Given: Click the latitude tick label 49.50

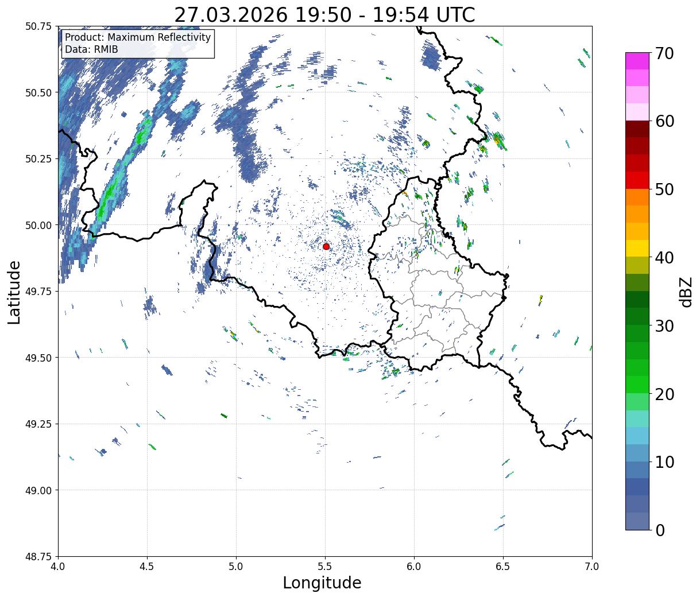Looking at the screenshot, I should tap(38, 358).
